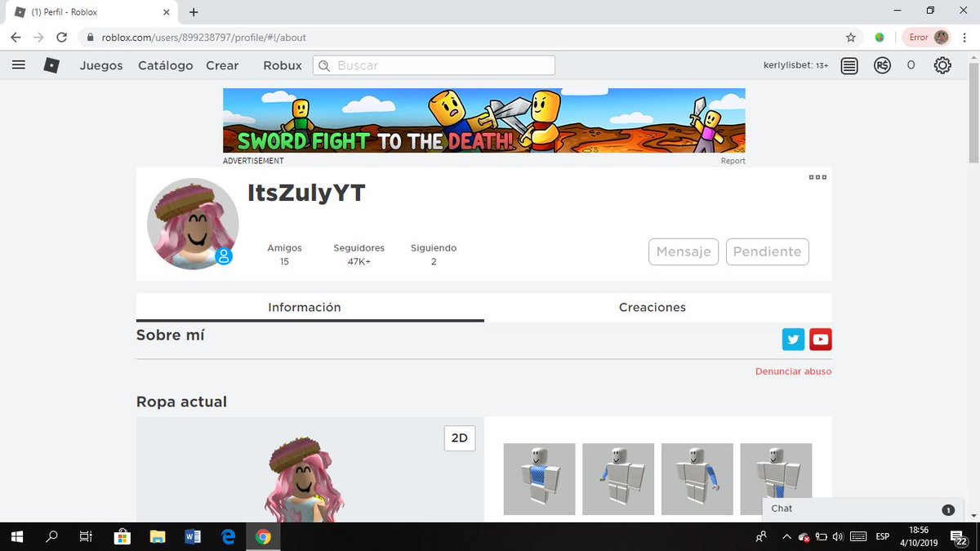The image size is (980, 551).
Task: Click the Chrome profile Error chip
Action: click(926, 37)
